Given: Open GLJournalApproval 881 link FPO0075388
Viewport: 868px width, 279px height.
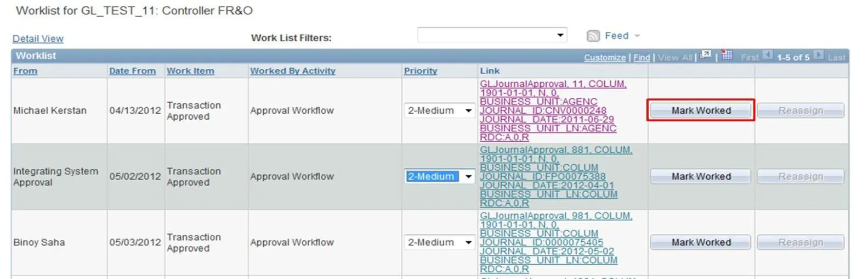Looking at the screenshot, I should pyautogui.click(x=556, y=176).
